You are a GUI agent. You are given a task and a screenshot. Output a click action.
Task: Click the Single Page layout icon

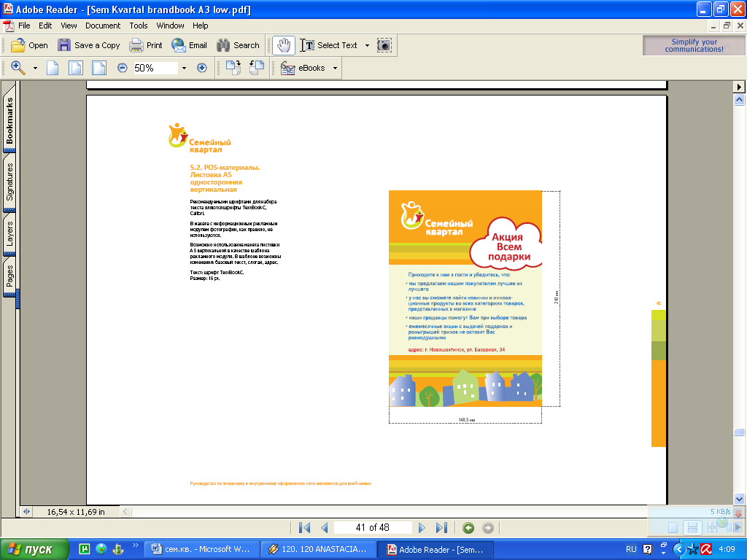[x=673, y=527]
